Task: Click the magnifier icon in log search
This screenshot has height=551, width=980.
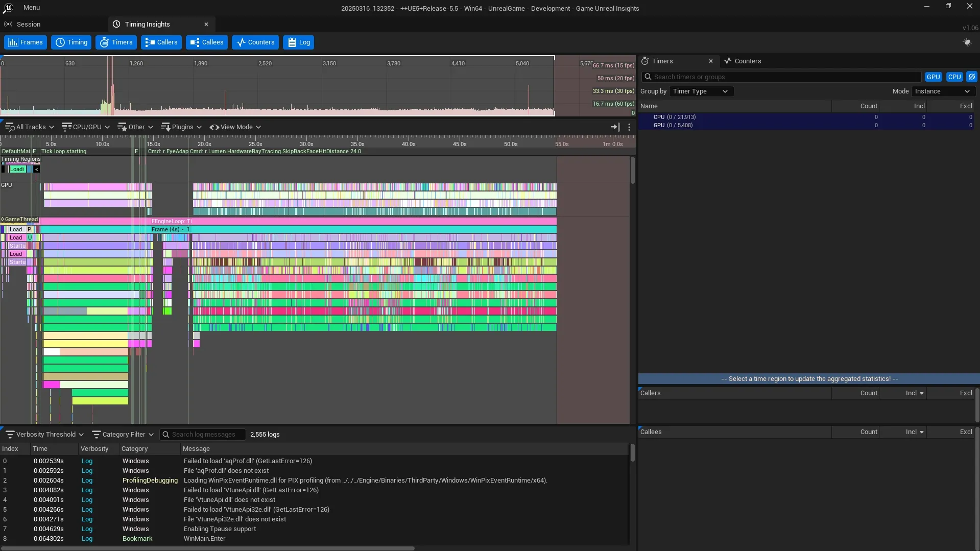Action: pos(165,435)
